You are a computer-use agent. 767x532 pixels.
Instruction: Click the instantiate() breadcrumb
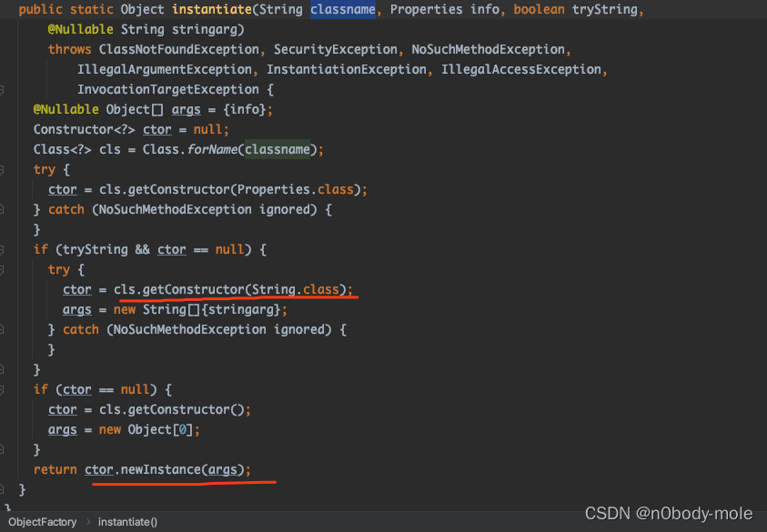click(127, 522)
